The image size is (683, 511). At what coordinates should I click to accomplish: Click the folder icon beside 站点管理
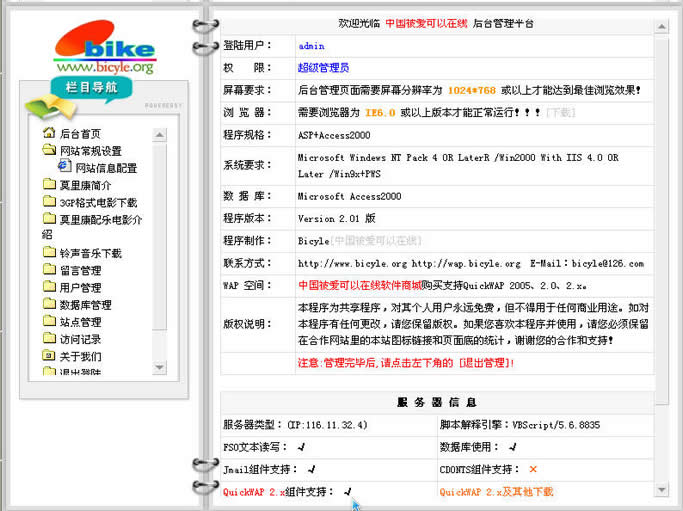(49, 321)
